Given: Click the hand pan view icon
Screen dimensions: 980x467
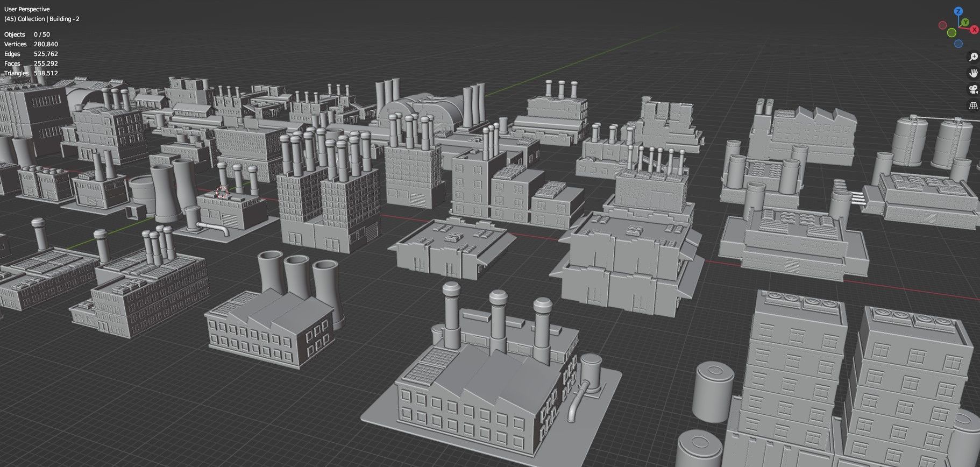Looking at the screenshot, I should [973, 73].
